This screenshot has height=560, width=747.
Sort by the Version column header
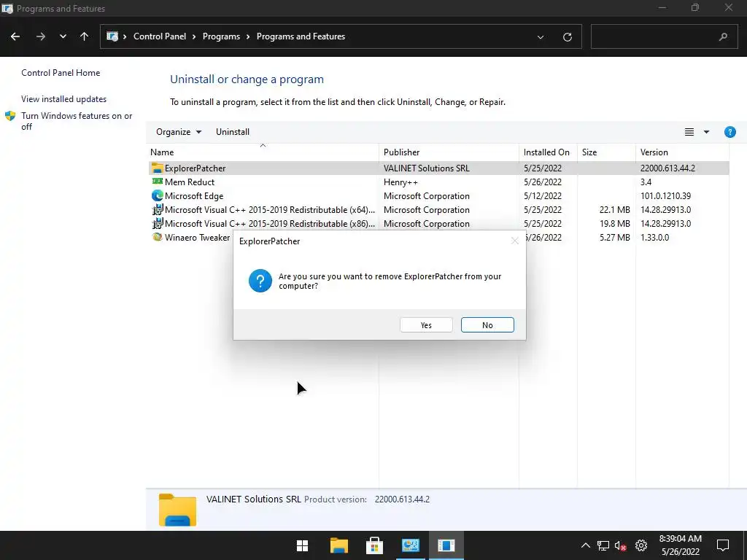tap(682, 152)
